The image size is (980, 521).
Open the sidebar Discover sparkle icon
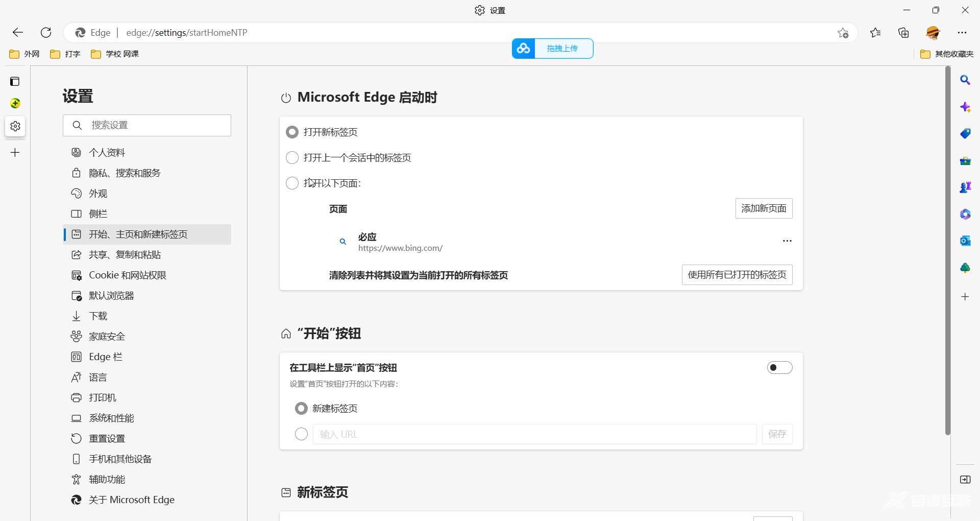pos(965,107)
